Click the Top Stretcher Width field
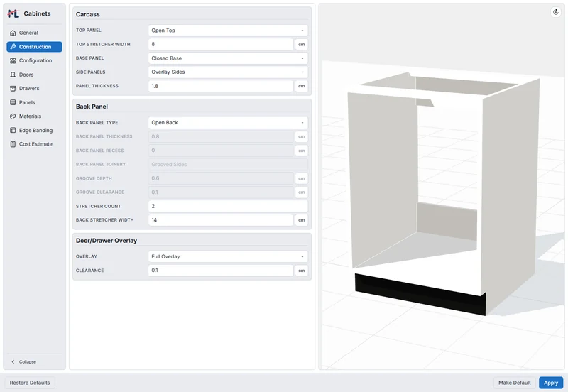 click(221, 44)
